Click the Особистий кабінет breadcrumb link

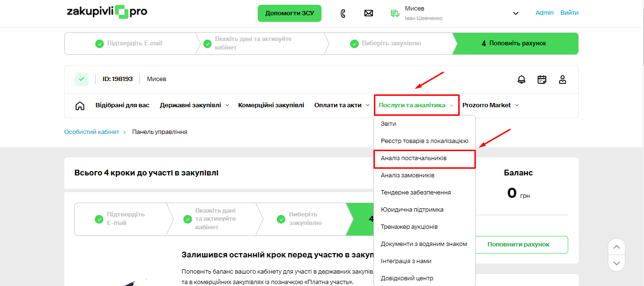[x=91, y=132]
